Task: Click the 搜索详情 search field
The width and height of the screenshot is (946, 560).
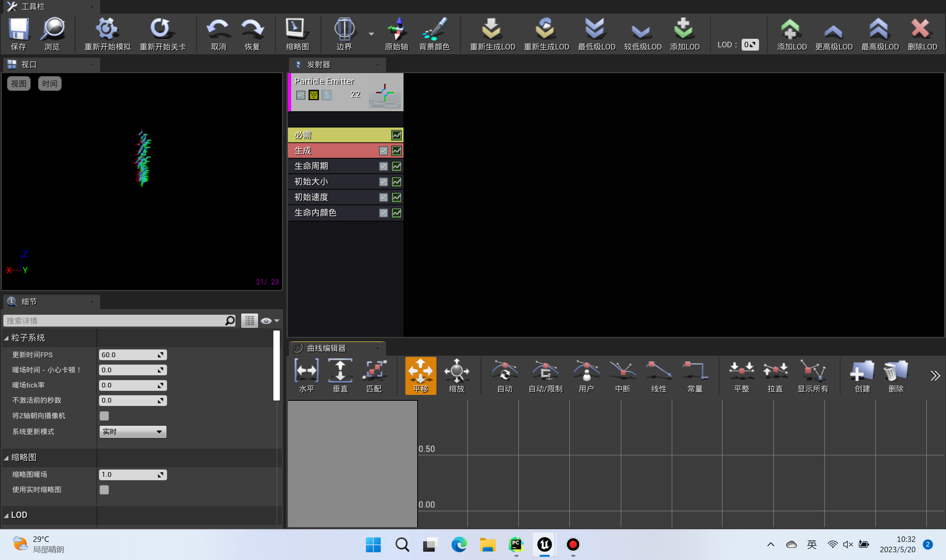Action: (119, 321)
